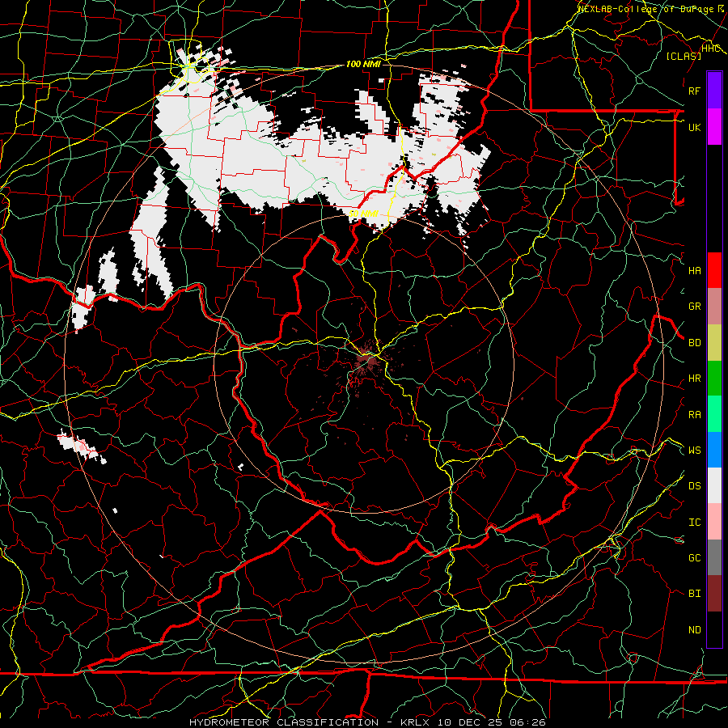Click the 'HYDROMETEOR CLASSIFICATION - KRLX' footer title
The height and width of the screenshot is (728, 728).
309,722
